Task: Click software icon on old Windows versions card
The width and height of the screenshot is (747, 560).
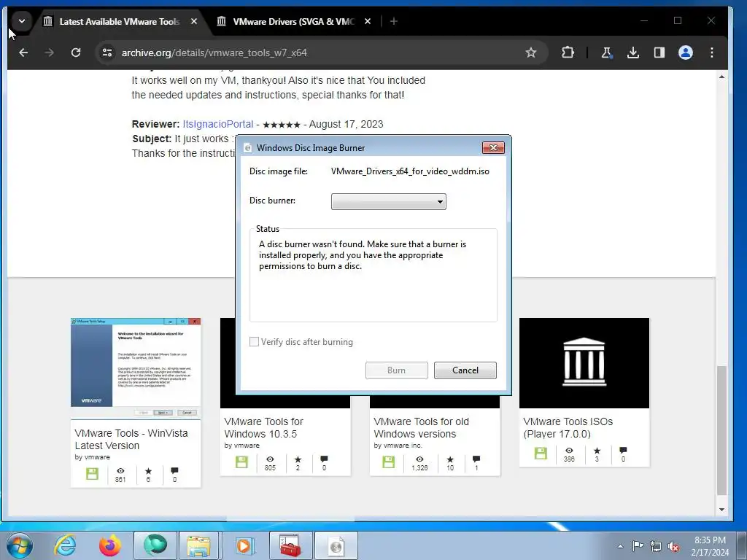Action: tap(388, 462)
